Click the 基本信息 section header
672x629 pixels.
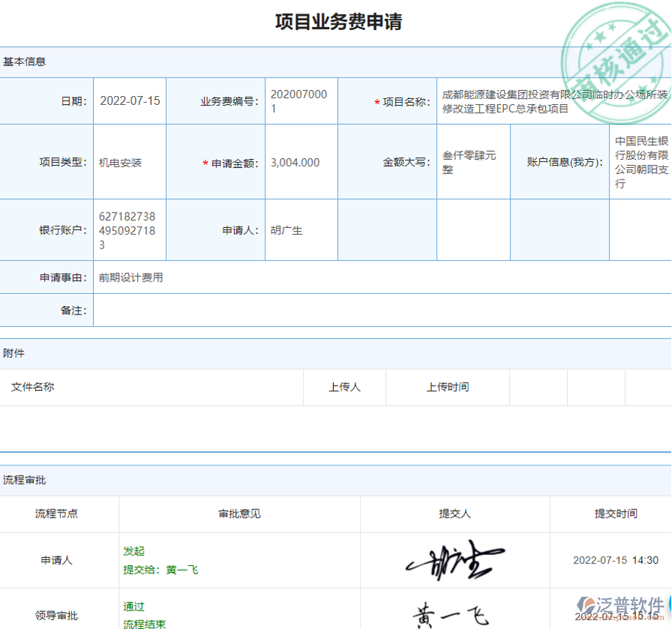click(24, 62)
